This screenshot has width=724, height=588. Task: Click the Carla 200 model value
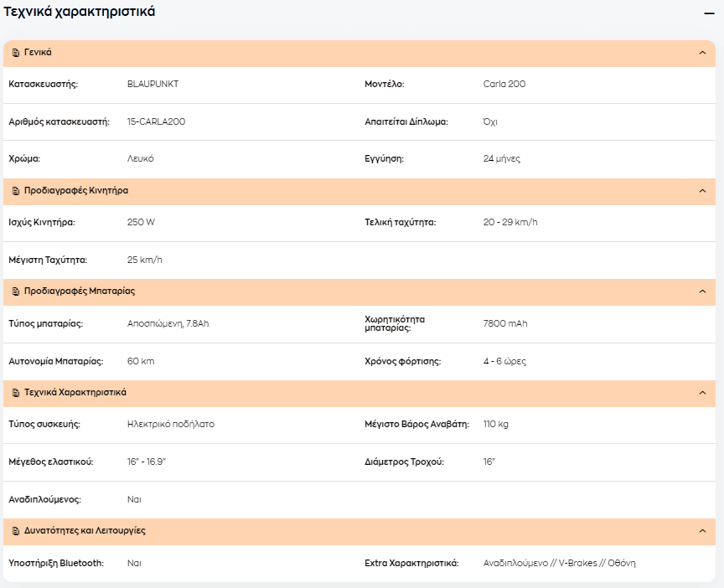(504, 84)
